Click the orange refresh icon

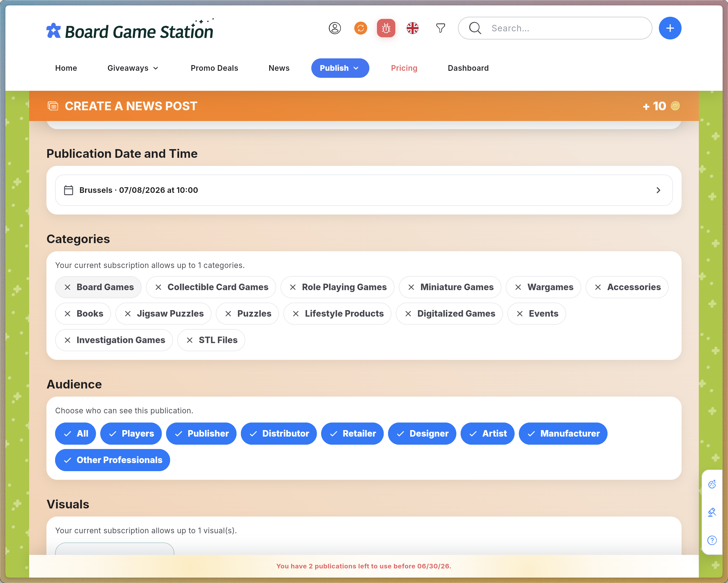360,28
